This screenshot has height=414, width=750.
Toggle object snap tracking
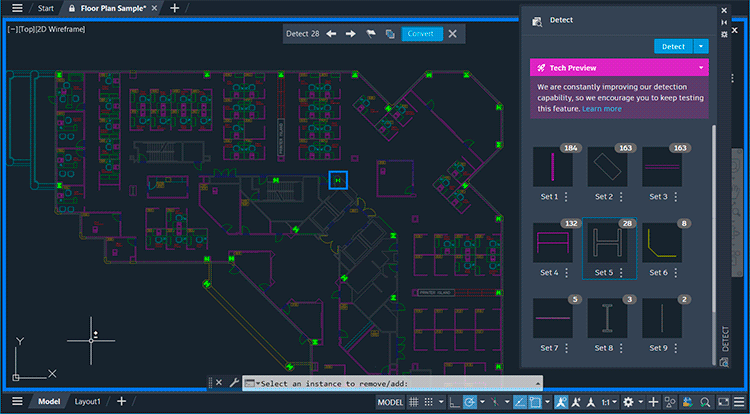[x=520, y=402]
